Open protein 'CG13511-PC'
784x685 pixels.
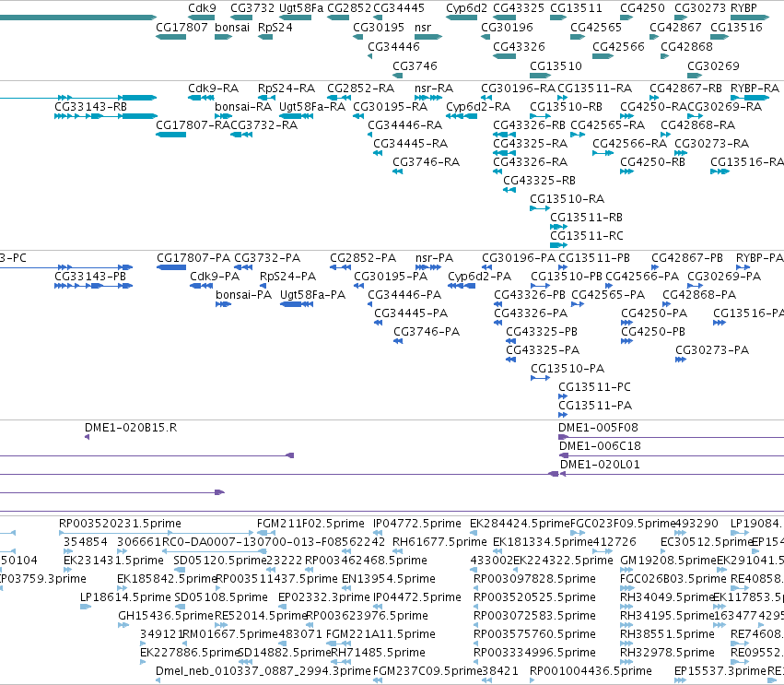594,387
